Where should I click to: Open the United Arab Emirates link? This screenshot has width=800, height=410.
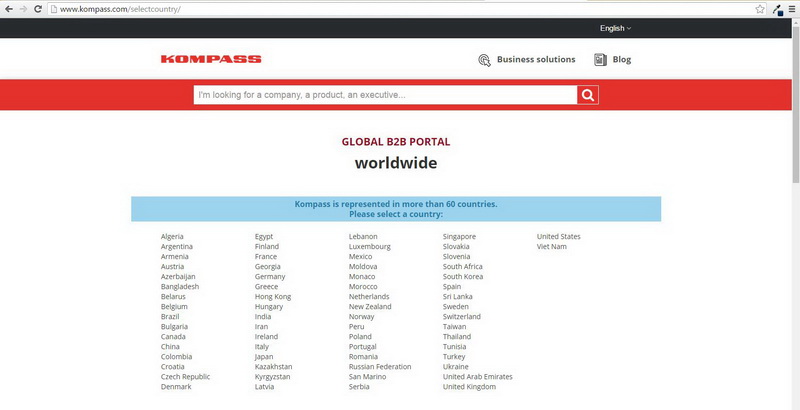point(478,377)
